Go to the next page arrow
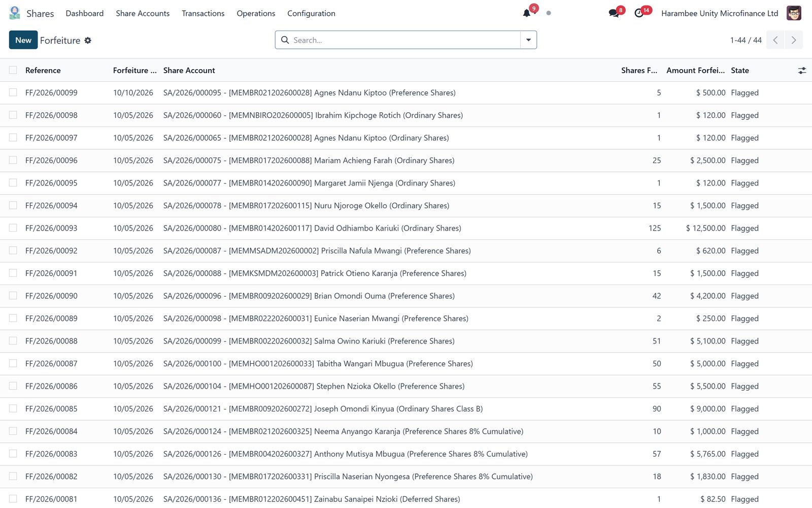This screenshot has width=812, height=508. click(794, 40)
